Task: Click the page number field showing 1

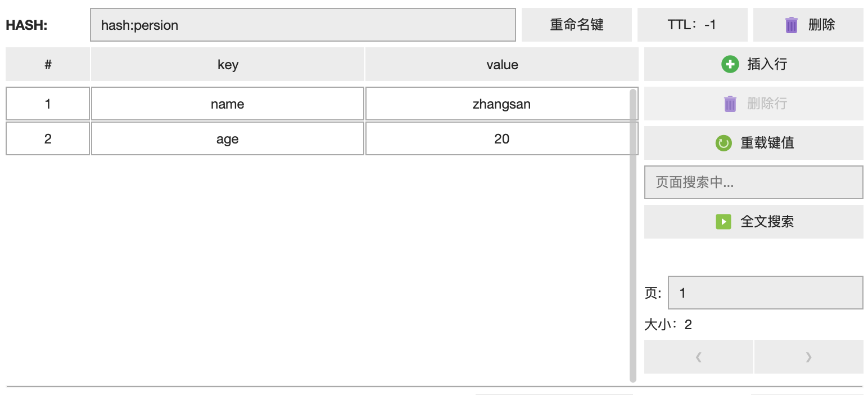Action: click(765, 293)
